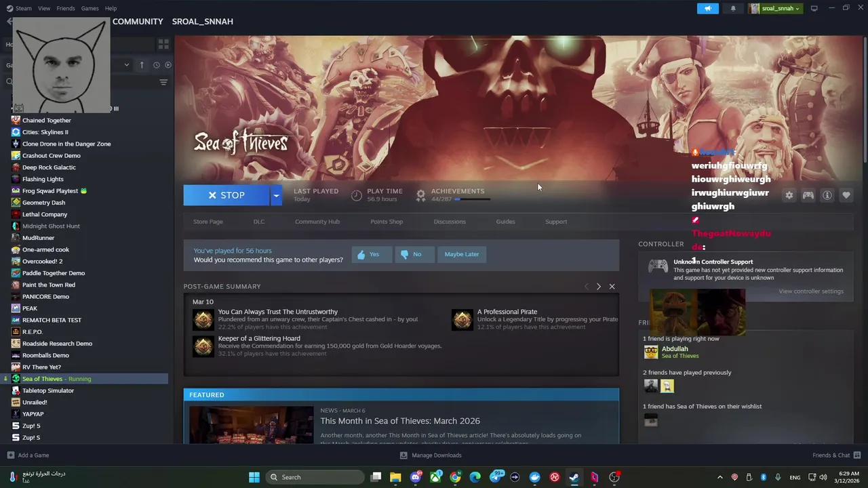Dismiss the post-game summary panel
This screenshot has height=488, width=868.
tap(612, 287)
